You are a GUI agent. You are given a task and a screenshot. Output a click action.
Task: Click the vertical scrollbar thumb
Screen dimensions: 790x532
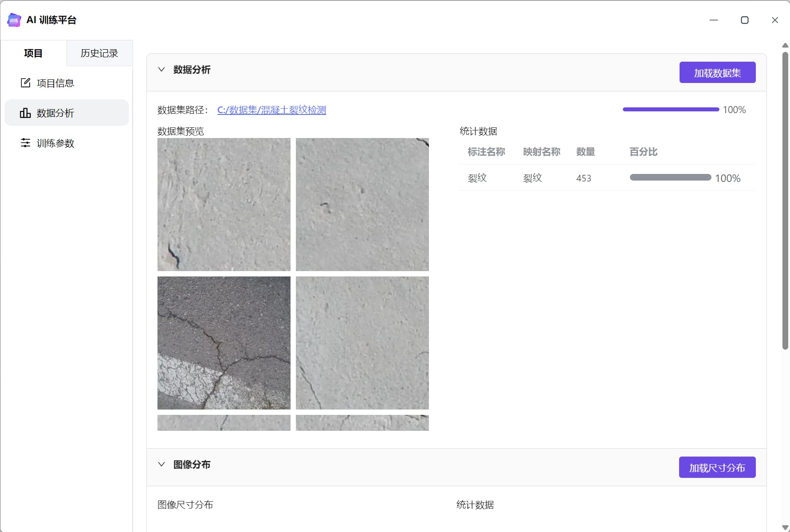coord(785,201)
